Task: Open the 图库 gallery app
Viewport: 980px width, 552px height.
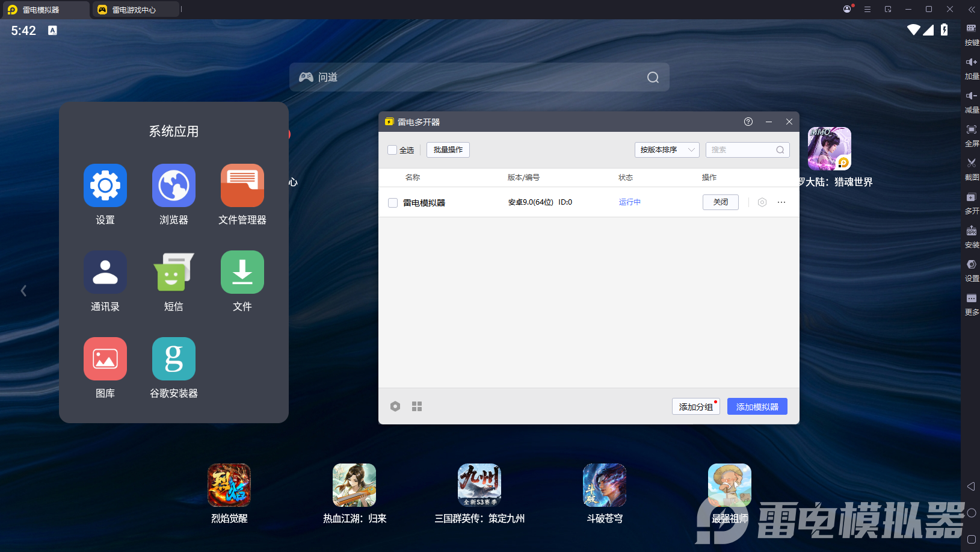Action: (x=105, y=359)
